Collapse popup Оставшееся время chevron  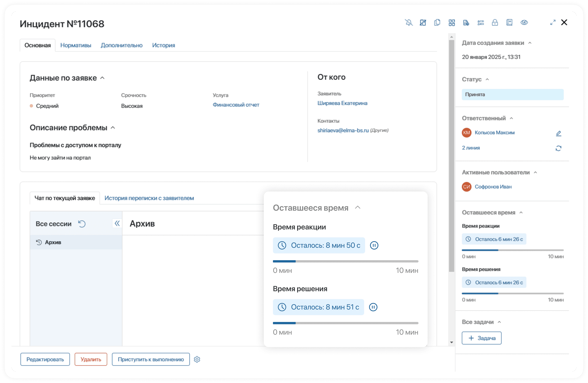[x=358, y=208]
